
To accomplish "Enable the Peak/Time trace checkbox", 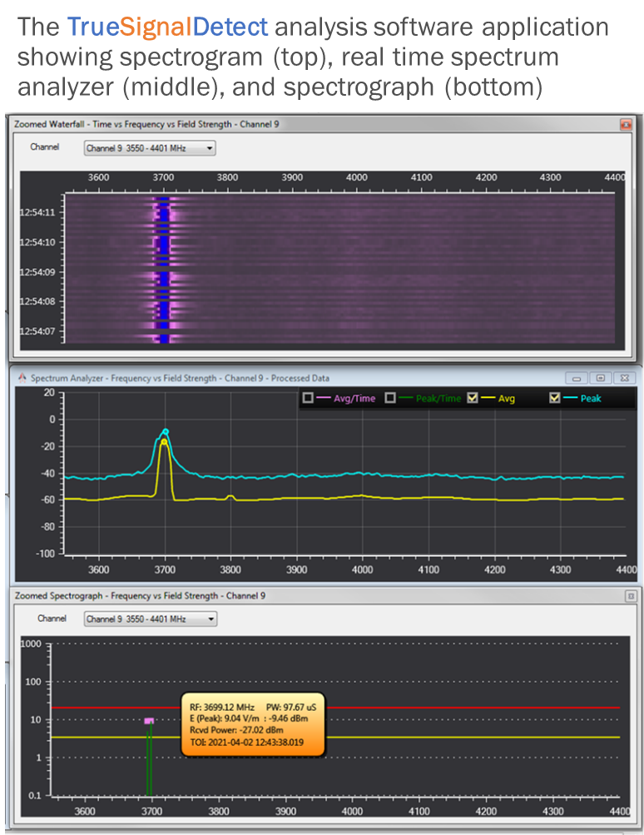I will (391, 399).
